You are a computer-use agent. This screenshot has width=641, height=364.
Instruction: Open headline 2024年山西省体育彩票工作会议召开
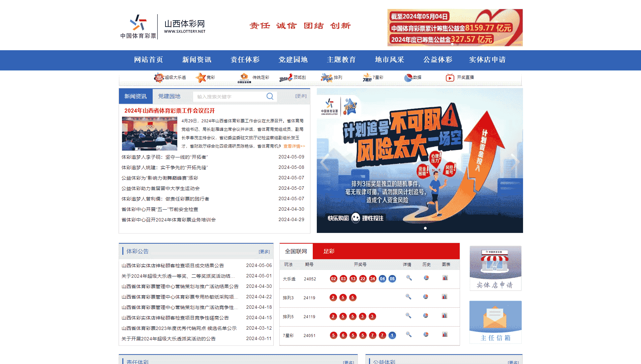[x=170, y=111]
